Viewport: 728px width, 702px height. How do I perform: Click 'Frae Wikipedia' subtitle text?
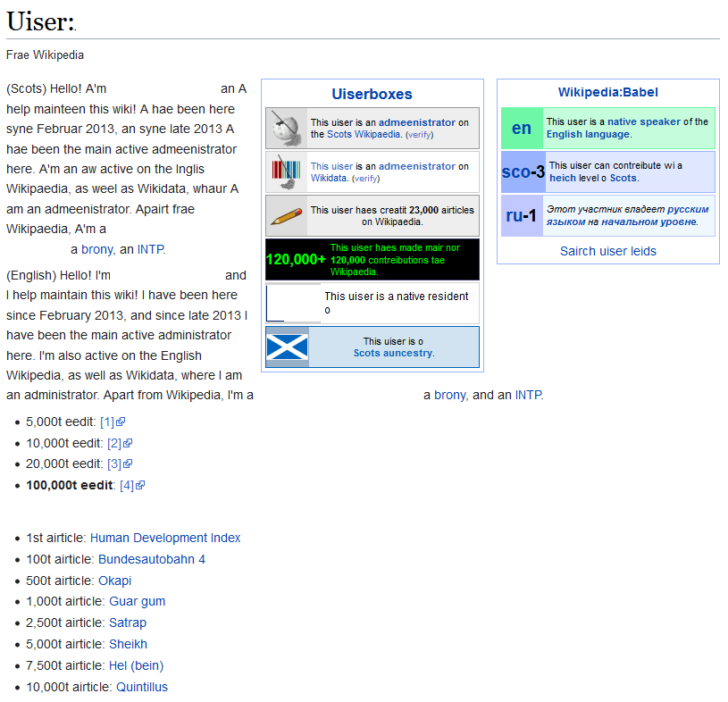click(45, 54)
